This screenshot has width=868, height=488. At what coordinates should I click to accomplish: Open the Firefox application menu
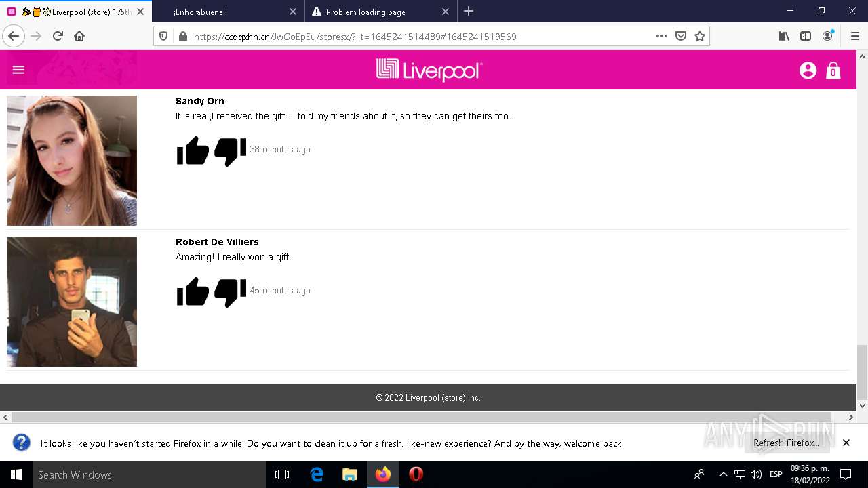854,37
